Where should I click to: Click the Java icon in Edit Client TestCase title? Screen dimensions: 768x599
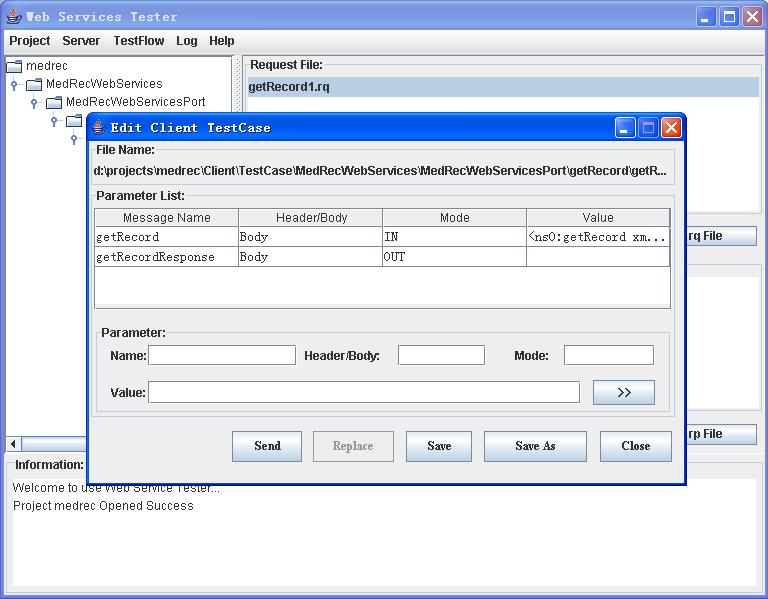[x=98, y=127]
